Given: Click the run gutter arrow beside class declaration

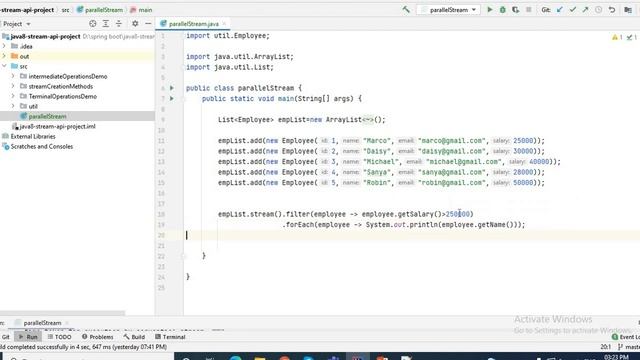Looking at the screenshot, I should point(172,88).
